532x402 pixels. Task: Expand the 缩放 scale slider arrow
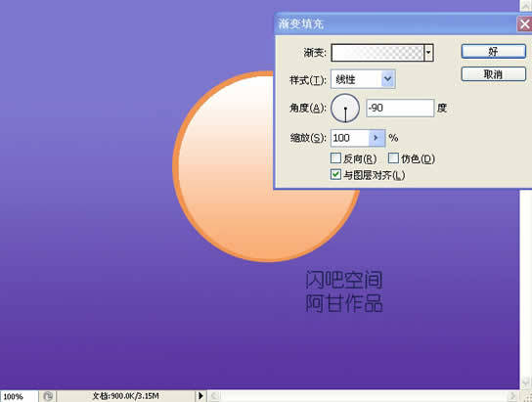pos(377,138)
